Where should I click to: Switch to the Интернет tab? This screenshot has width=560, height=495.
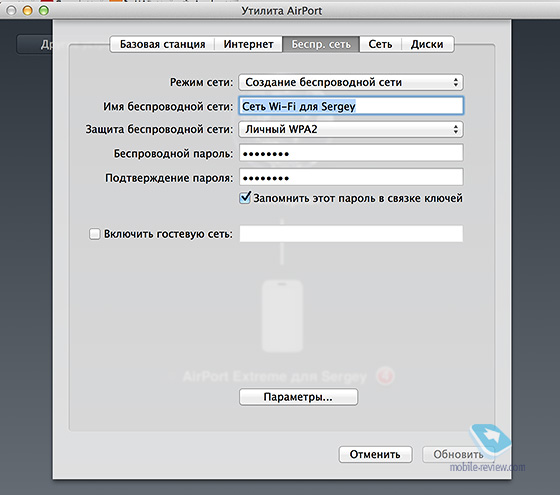click(248, 44)
